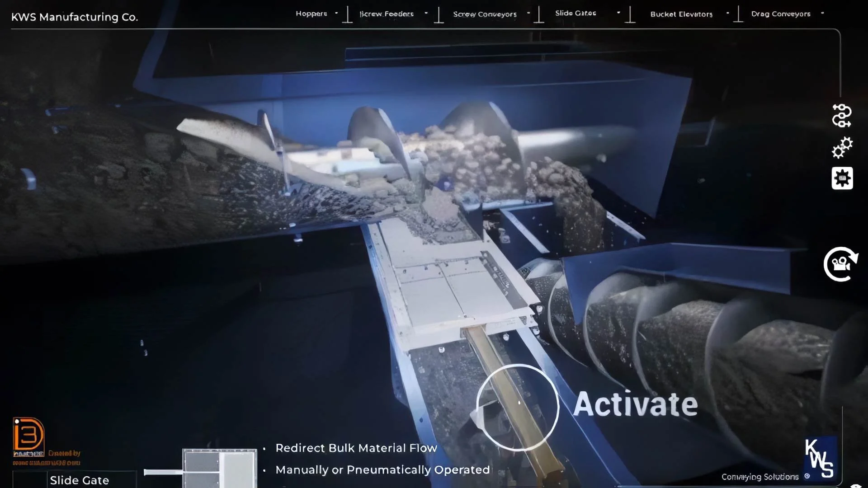Expand the Bucket Elevators dropdown arrow
Image resolution: width=868 pixels, height=488 pixels.
tap(727, 13)
